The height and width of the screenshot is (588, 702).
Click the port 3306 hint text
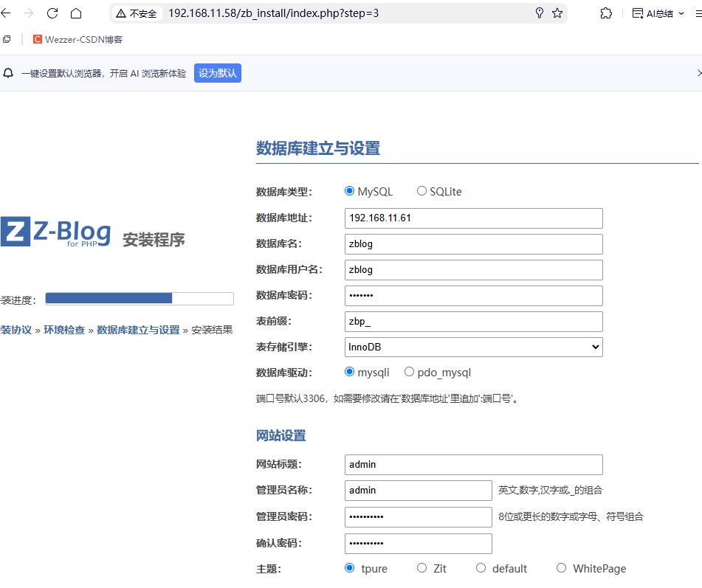[388, 398]
